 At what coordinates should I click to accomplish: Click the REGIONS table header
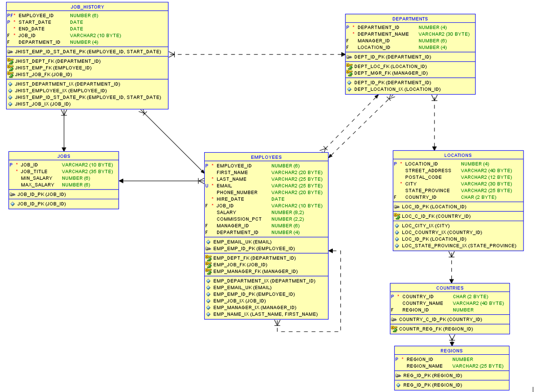pos(451,351)
